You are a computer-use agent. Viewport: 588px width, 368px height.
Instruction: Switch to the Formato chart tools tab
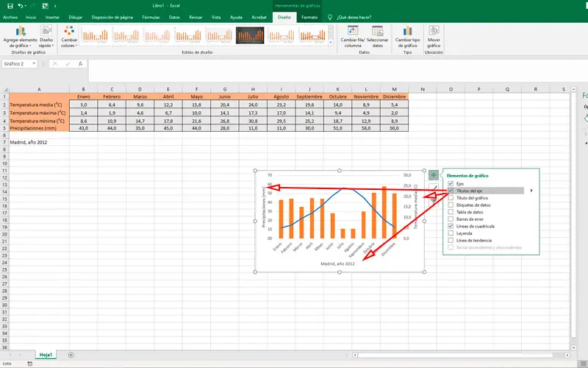[x=309, y=17]
